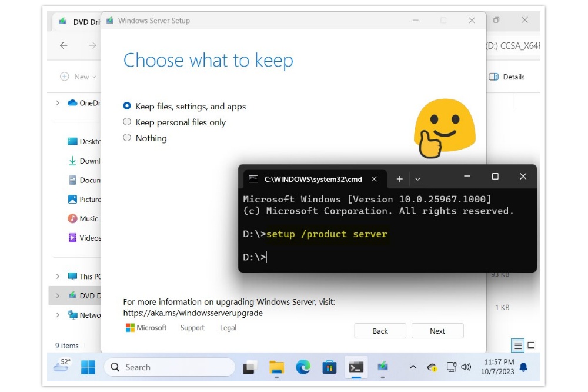Expand the This PC tree node
Viewport: 588px width, 392px height.
pos(58,277)
